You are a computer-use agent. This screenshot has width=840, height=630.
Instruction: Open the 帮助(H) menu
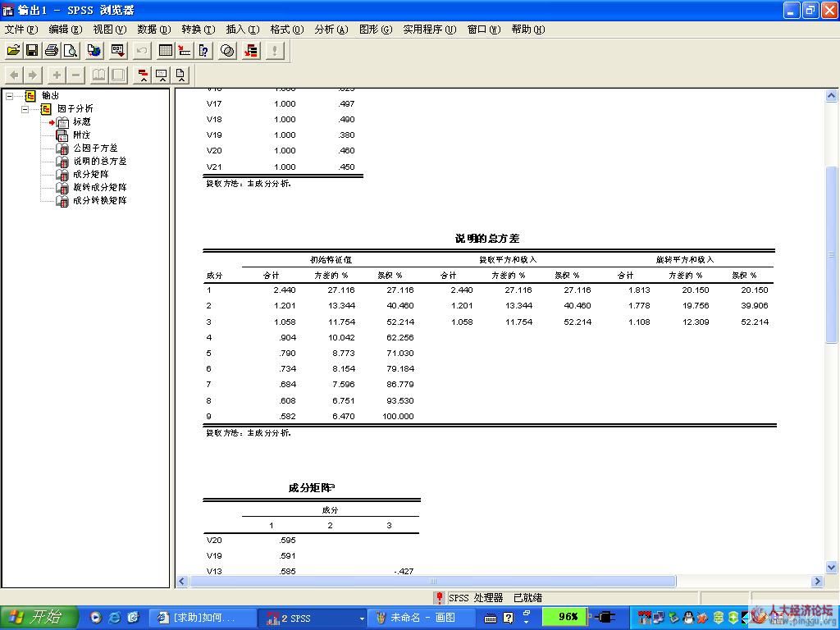tap(528, 30)
